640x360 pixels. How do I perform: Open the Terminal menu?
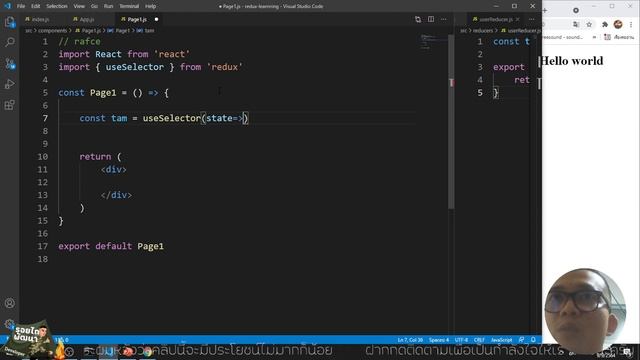[129, 6]
